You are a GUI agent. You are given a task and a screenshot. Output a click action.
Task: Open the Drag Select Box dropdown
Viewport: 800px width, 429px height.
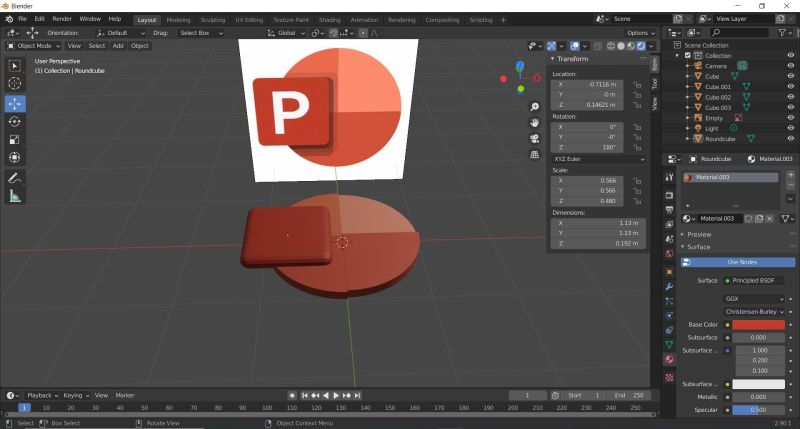point(201,33)
